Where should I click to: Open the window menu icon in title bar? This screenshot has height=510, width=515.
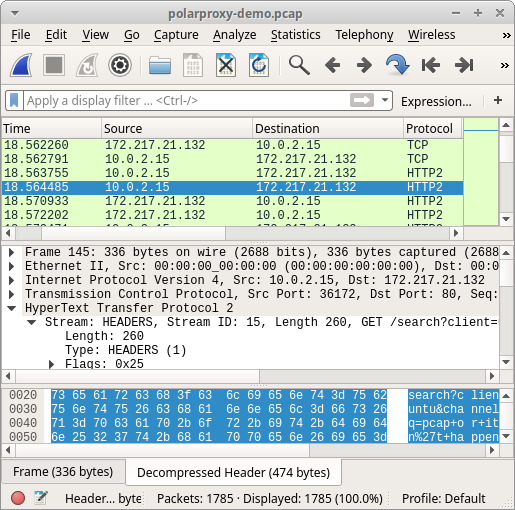coord(15,14)
